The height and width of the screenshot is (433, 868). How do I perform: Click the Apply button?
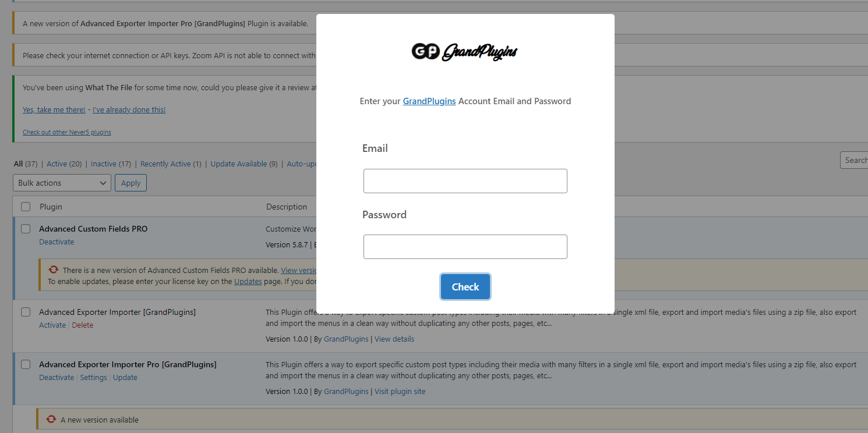tap(130, 182)
